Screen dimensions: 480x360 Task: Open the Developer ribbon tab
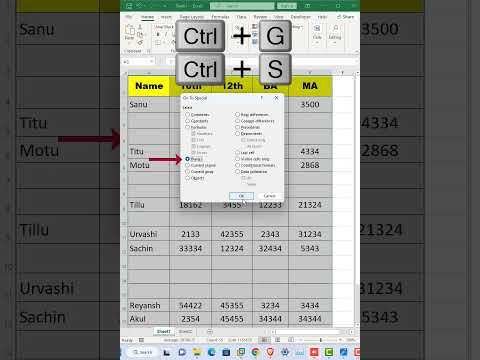pyautogui.click(x=300, y=17)
